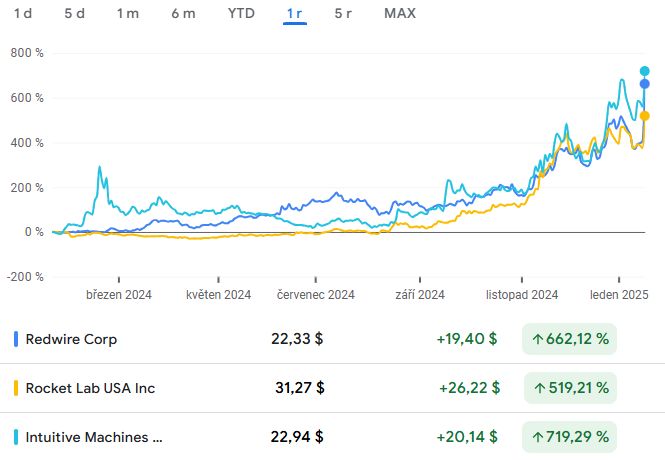Open the Intuitive Machines stock row
Image resolution: width=665 pixels, height=460 pixels.
pos(332,436)
